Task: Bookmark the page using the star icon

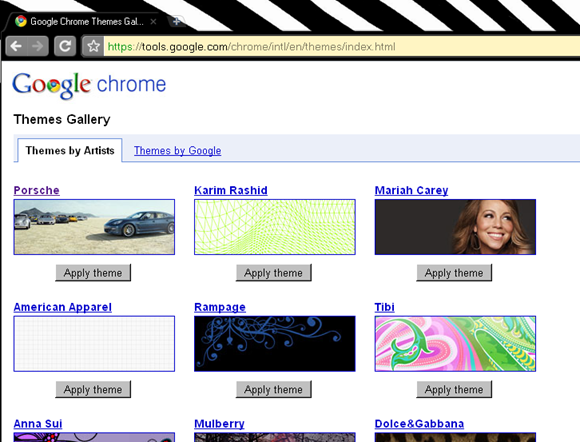Action: 93,46
